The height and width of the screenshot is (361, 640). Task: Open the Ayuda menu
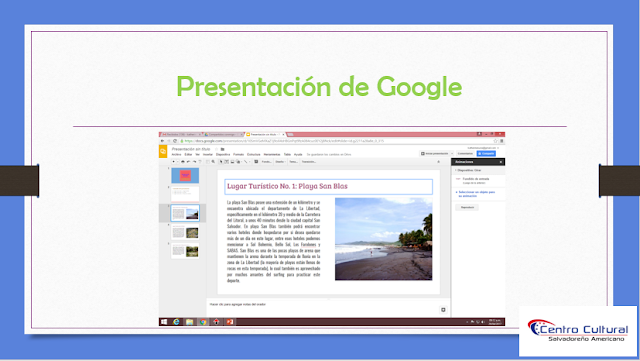pyautogui.click(x=298, y=154)
